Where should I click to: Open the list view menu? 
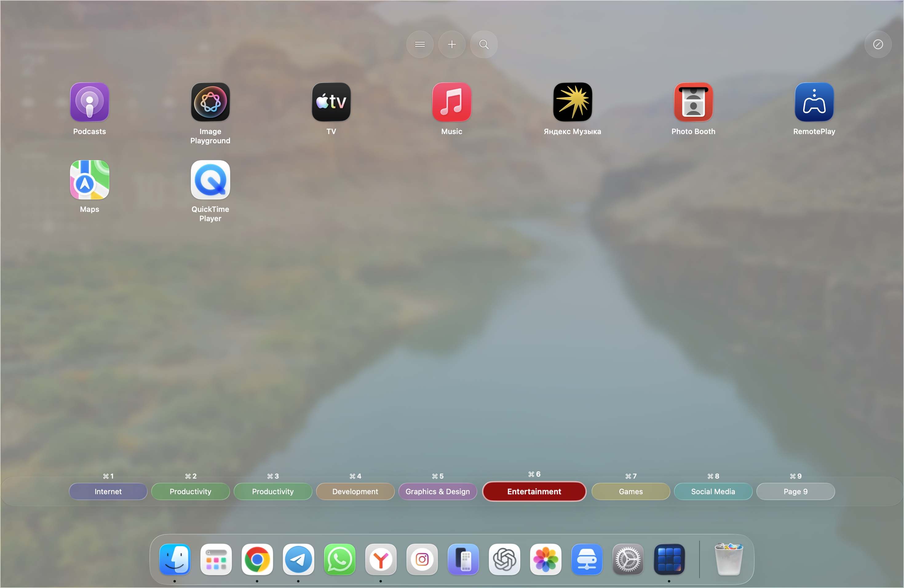click(420, 44)
